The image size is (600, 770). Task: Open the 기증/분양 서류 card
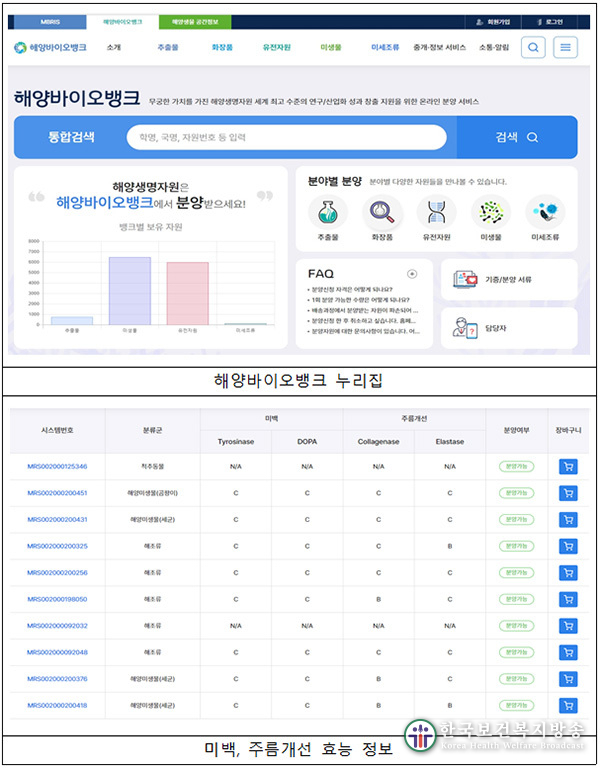(x=509, y=279)
